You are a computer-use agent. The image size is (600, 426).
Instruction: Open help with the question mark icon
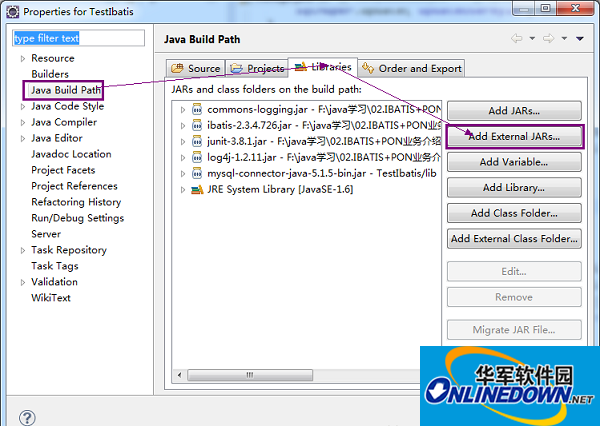click(x=27, y=418)
